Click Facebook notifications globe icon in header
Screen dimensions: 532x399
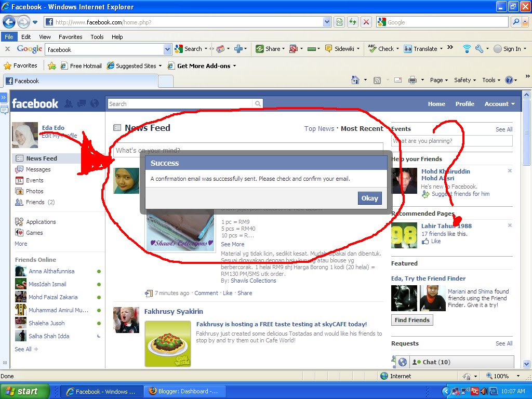(95, 103)
